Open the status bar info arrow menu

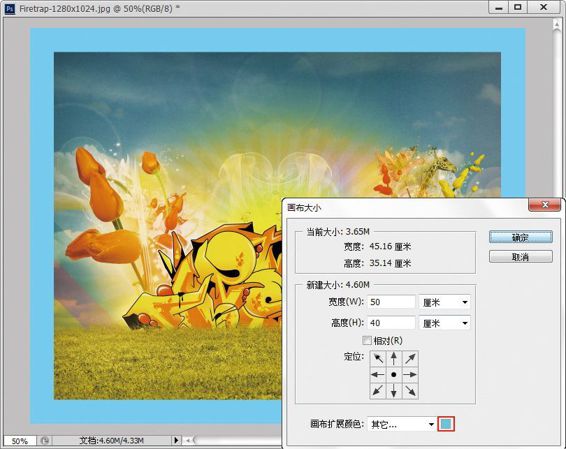[x=176, y=440]
